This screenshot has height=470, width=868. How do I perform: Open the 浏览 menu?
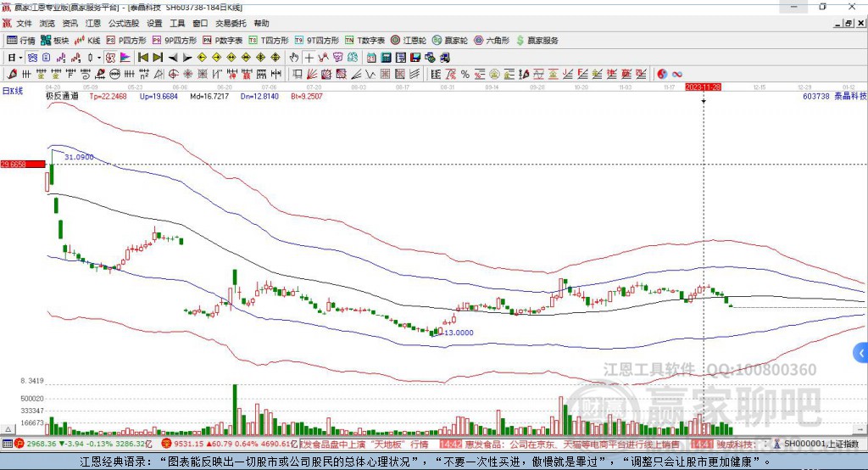(x=47, y=23)
